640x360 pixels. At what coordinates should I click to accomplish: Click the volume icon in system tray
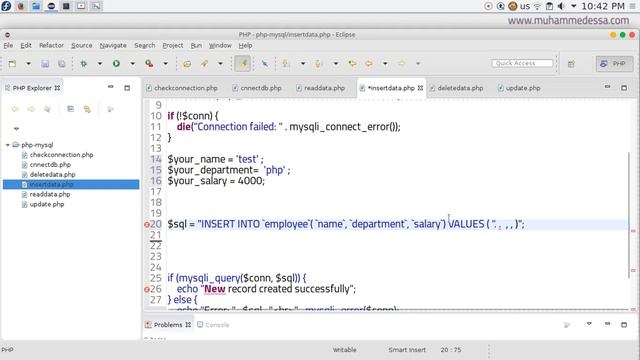[561, 6]
